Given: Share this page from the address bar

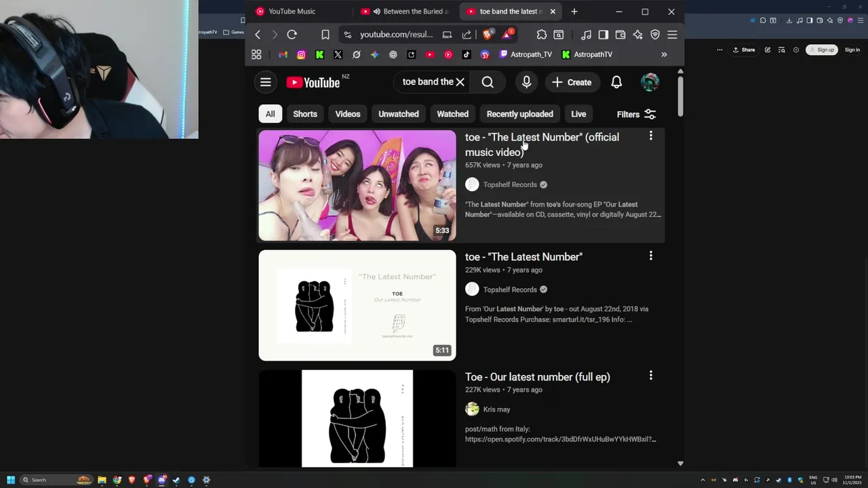Looking at the screenshot, I should pyautogui.click(x=467, y=35).
